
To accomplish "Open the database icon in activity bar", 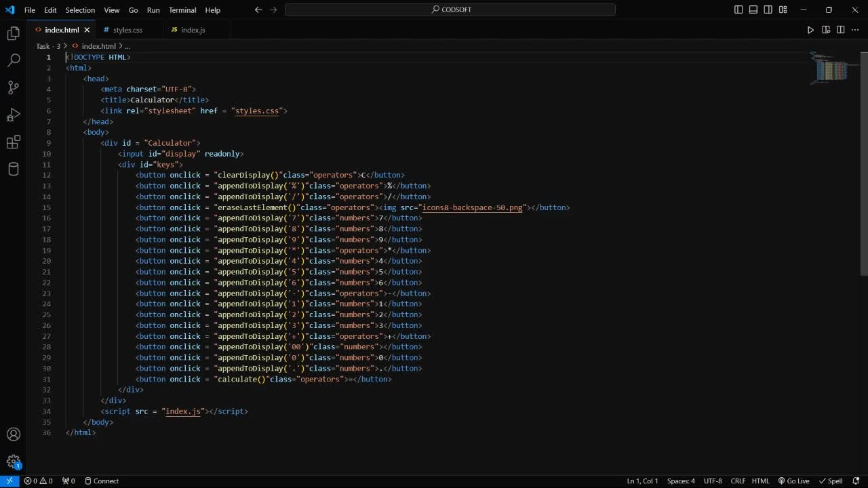I will (13, 169).
